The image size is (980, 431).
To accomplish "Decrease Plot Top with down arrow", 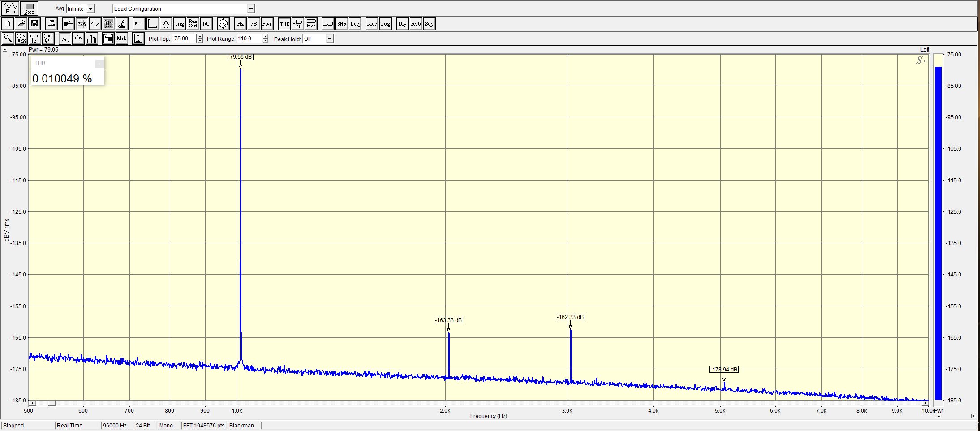I will [200, 41].
